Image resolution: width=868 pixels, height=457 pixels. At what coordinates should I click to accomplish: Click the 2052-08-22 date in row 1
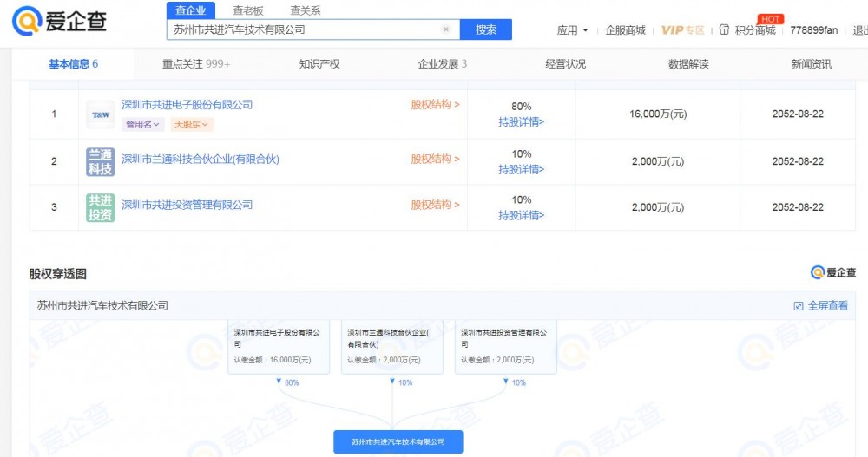click(x=798, y=114)
